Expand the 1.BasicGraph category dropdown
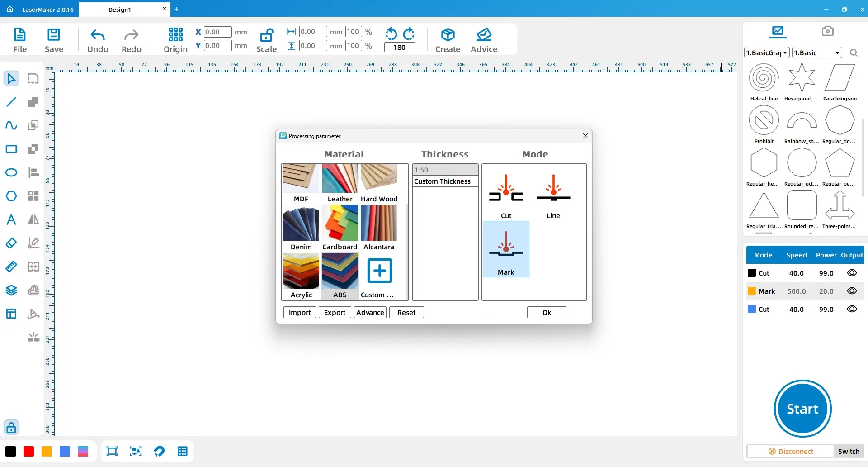This screenshot has height=467, width=868. pos(767,53)
